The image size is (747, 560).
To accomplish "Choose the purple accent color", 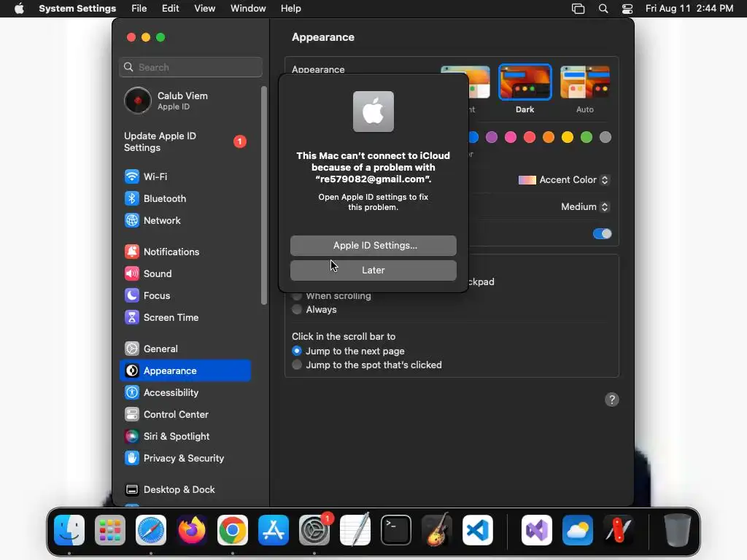I will [x=492, y=138].
